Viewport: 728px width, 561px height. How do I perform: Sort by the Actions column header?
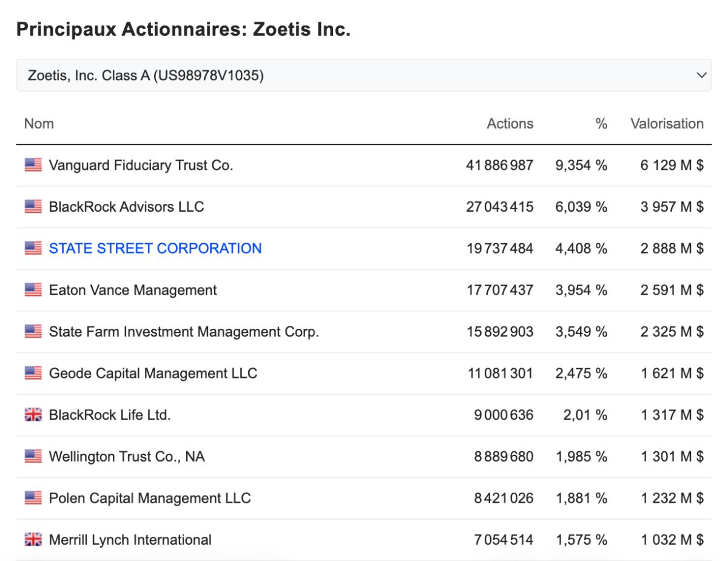510,124
